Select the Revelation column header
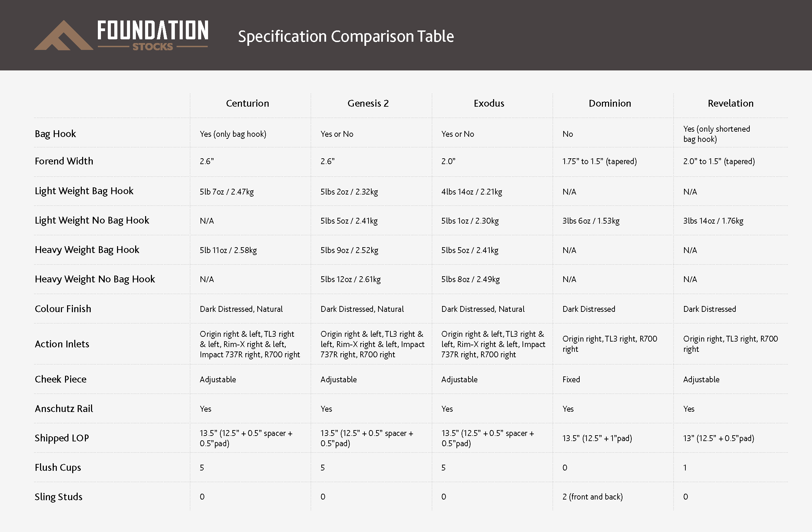 [x=731, y=103]
